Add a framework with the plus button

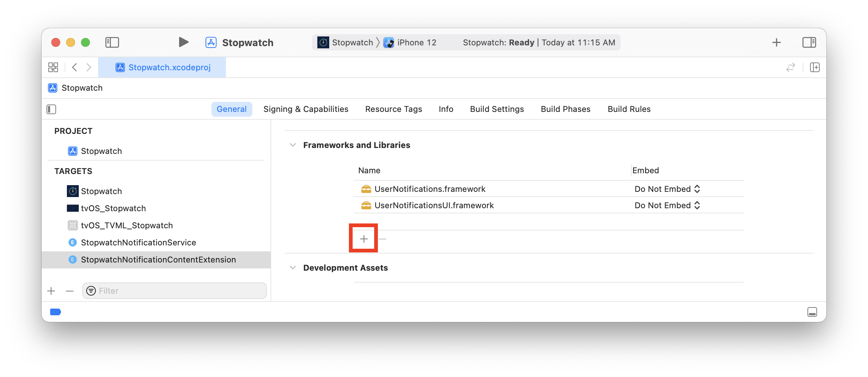[x=363, y=238]
